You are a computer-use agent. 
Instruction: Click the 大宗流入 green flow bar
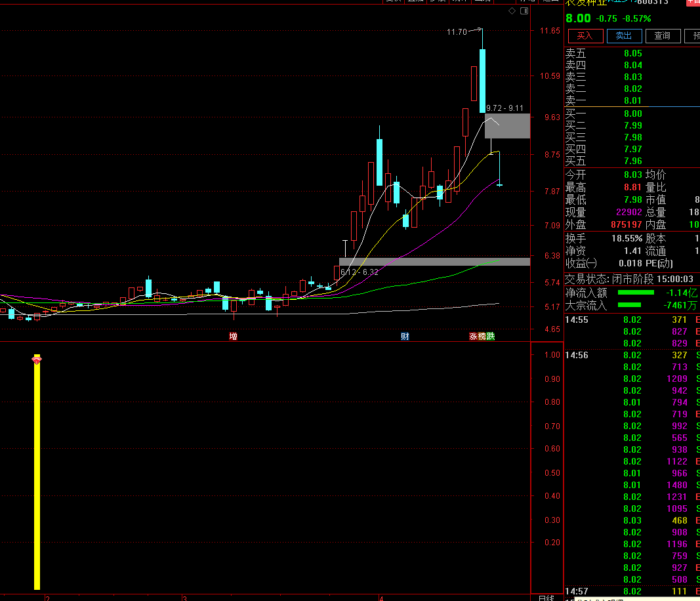pyautogui.click(x=630, y=305)
